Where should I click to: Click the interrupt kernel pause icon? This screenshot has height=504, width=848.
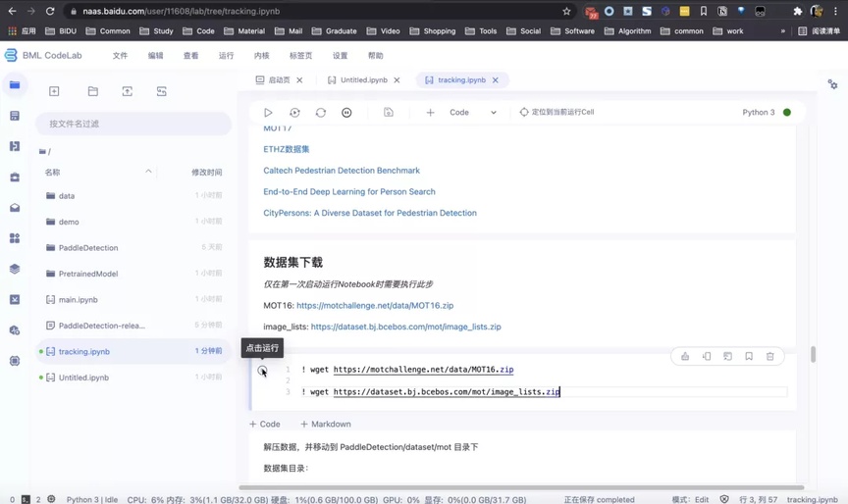(346, 113)
